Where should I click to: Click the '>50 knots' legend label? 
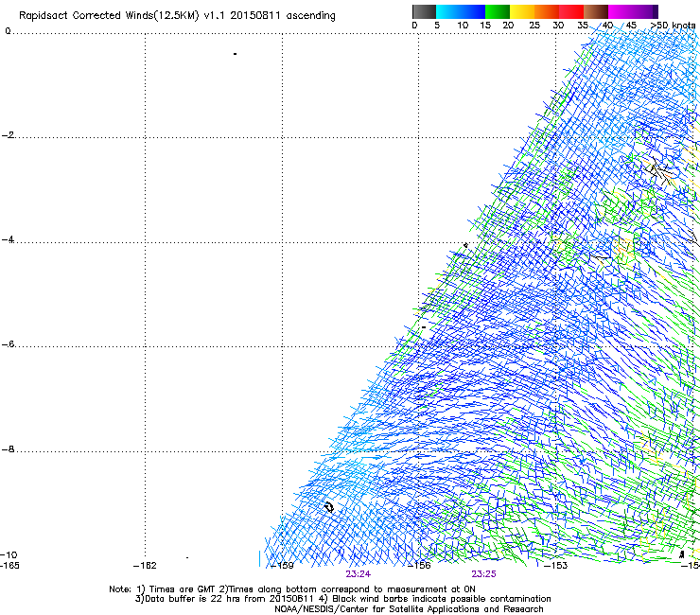(x=673, y=26)
